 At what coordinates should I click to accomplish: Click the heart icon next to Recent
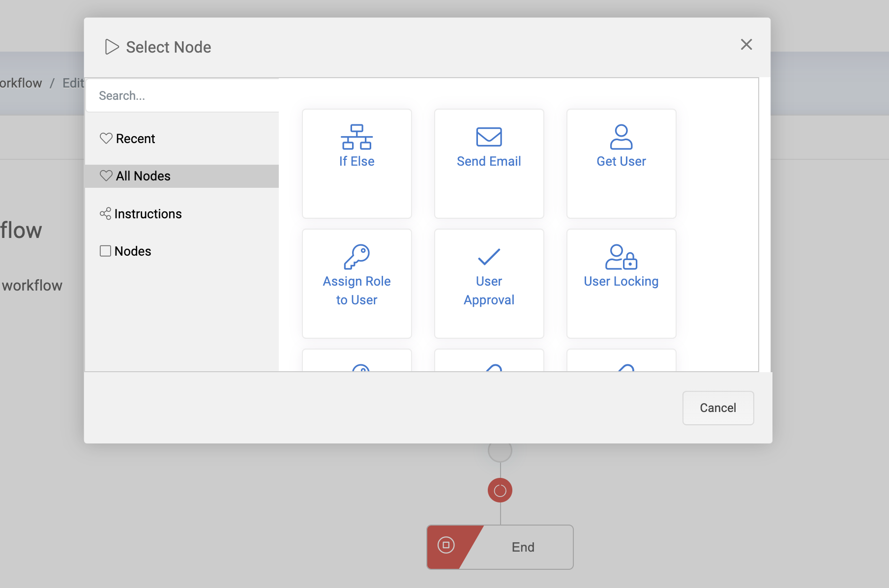click(x=106, y=139)
